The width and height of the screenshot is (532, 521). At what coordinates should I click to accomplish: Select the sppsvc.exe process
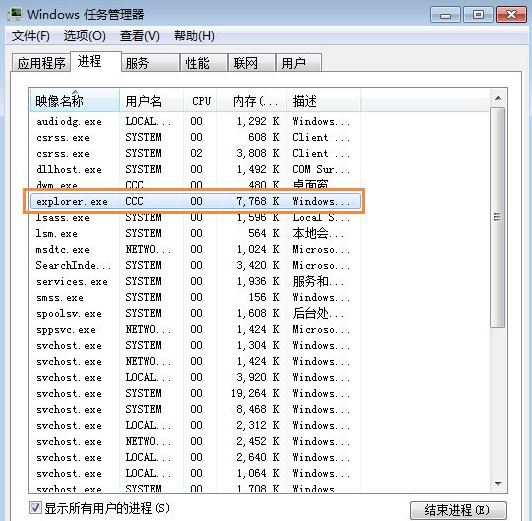tap(195, 329)
